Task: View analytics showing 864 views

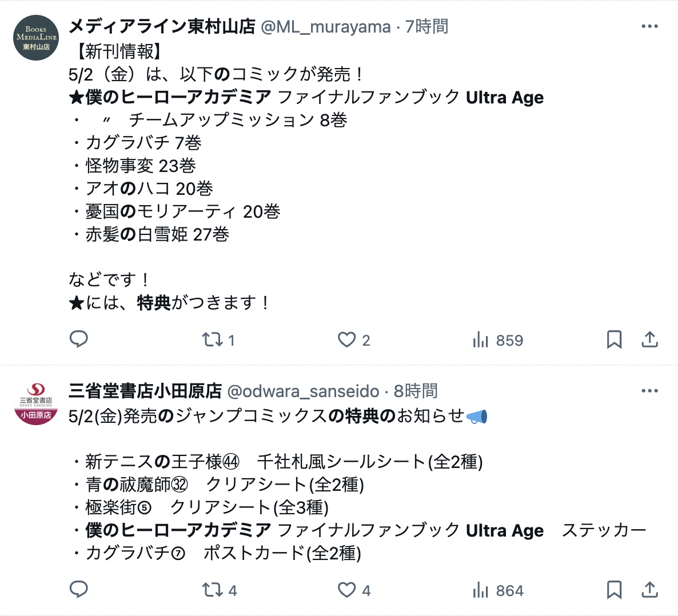Action: pos(498,590)
